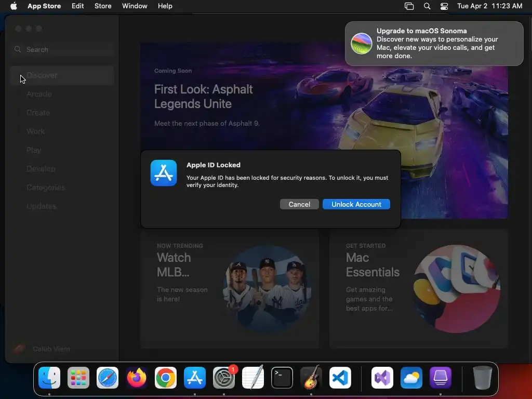
Task: Click the date and time in menu bar
Action: [489, 6]
